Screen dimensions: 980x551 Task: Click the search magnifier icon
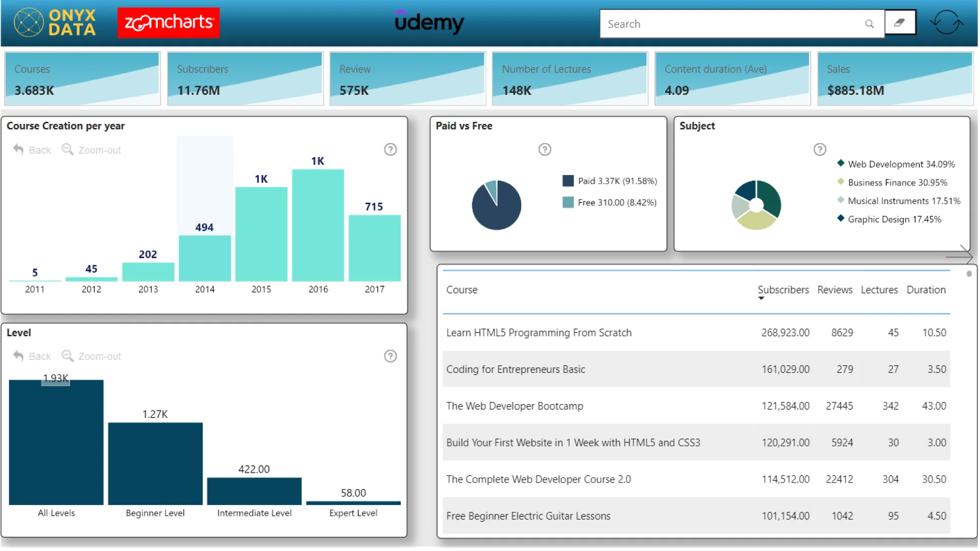point(869,24)
